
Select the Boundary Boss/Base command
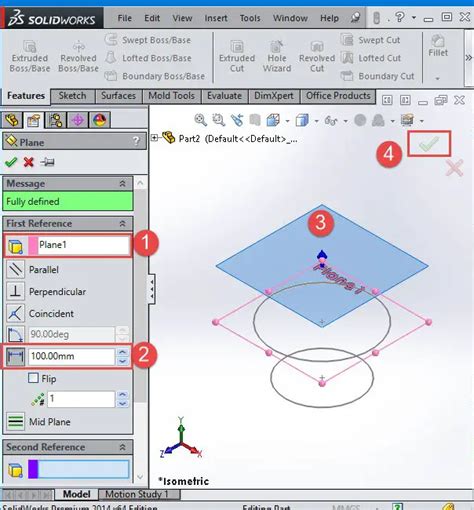pyautogui.click(x=155, y=76)
